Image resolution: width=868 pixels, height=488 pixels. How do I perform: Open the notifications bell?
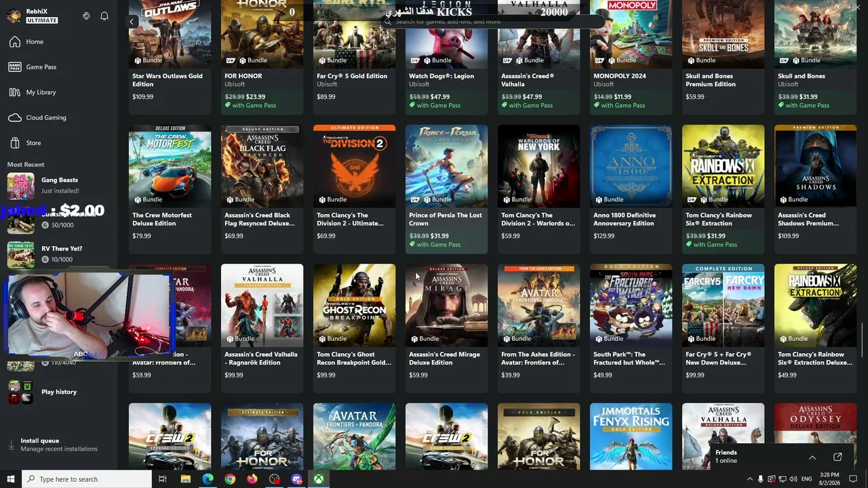click(104, 16)
